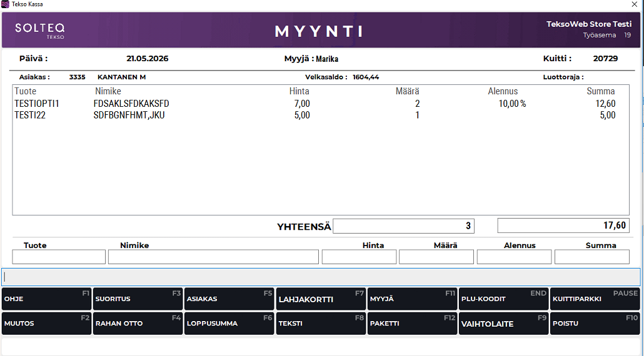Click the date 21.05.2026
Viewport: 644px width, 356px height.
[x=148, y=59]
